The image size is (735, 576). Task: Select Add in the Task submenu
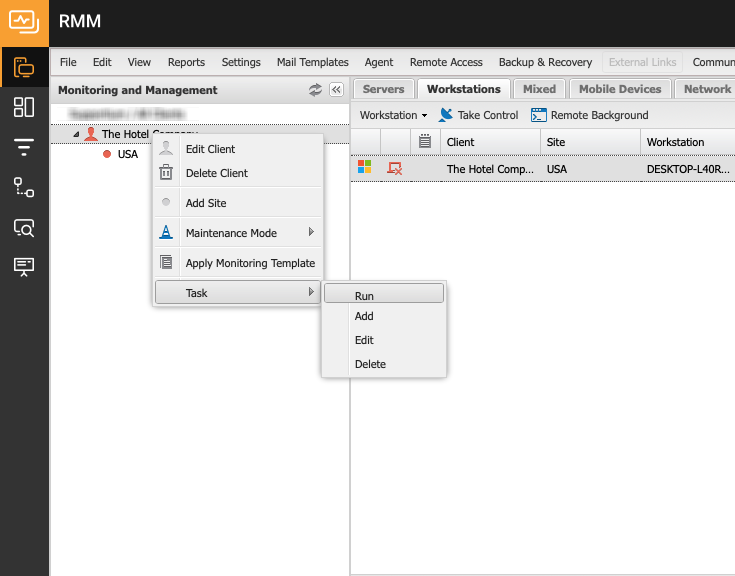click(384, 316)
